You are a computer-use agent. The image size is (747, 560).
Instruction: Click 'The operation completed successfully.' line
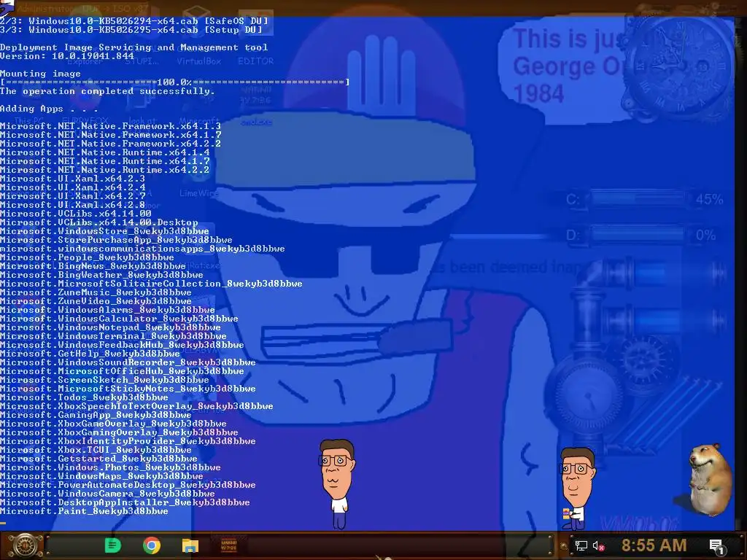108,91
